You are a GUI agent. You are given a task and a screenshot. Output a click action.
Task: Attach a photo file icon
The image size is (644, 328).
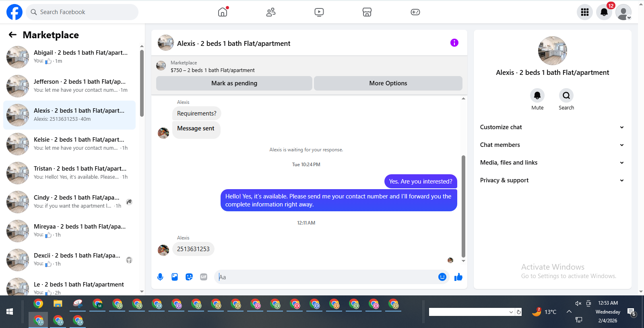coord(175,277)
